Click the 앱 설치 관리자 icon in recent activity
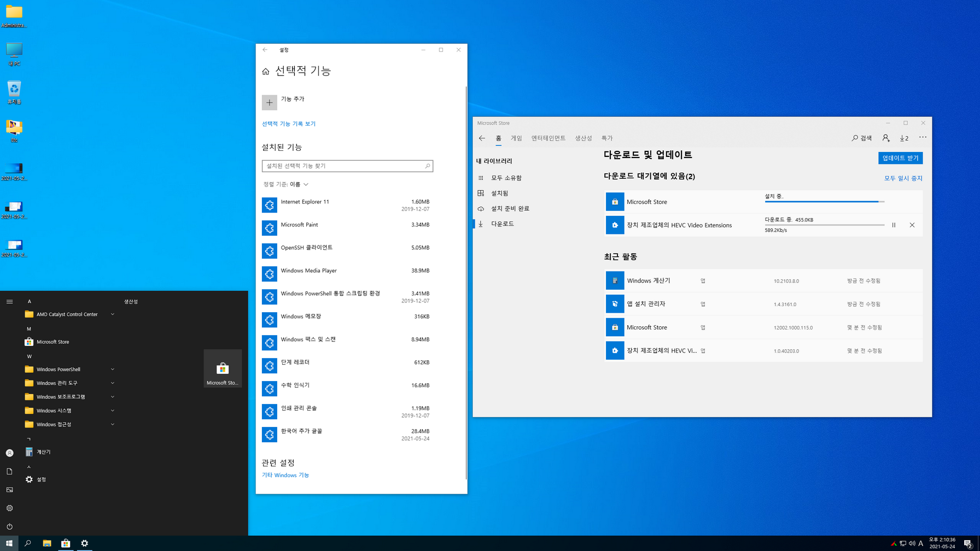The width and height of the screenshot is (980, 551). 615,304
